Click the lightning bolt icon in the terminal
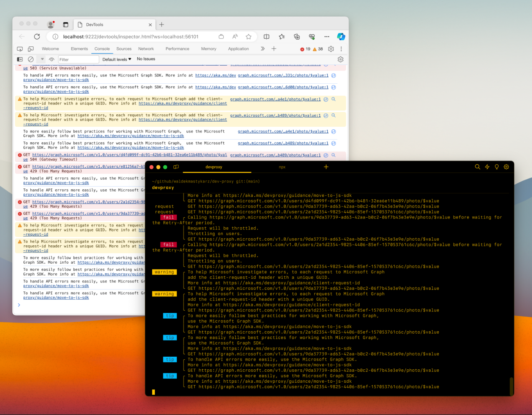The width and height of the screenshot is (532, 415). tap(487, 167)
